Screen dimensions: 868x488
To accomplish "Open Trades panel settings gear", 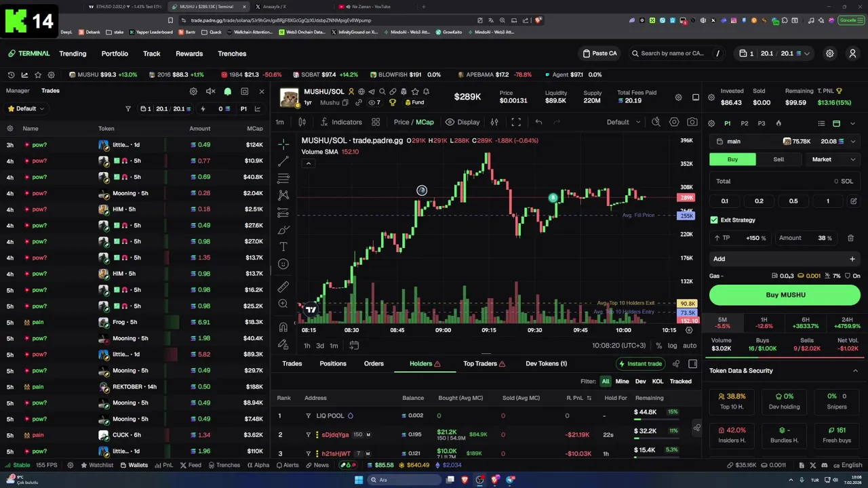I will tap(193, 91).
